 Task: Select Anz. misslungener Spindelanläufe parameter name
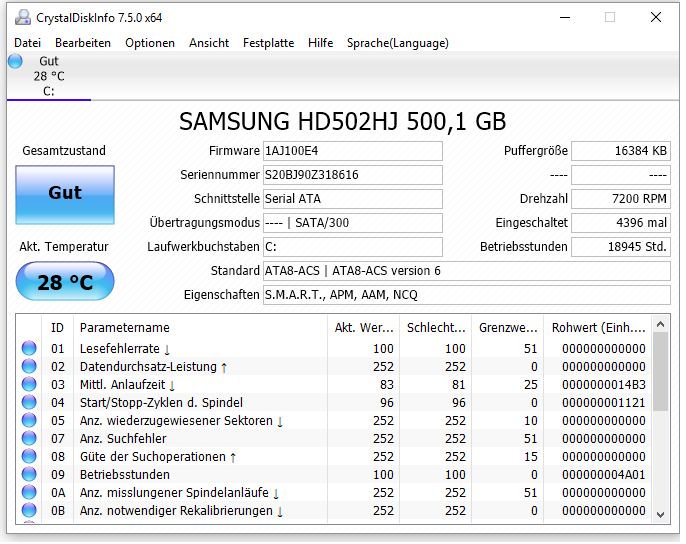[179, 493]
